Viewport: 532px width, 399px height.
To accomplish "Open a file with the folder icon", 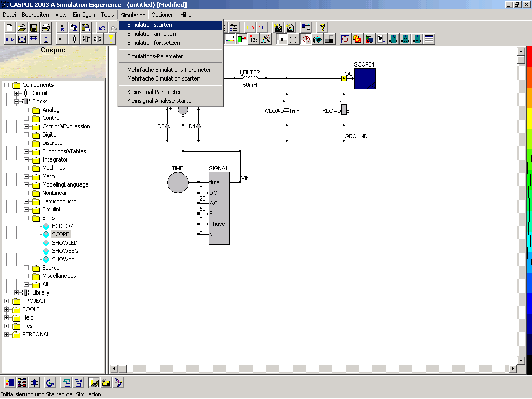I will (x=22, y=28).
